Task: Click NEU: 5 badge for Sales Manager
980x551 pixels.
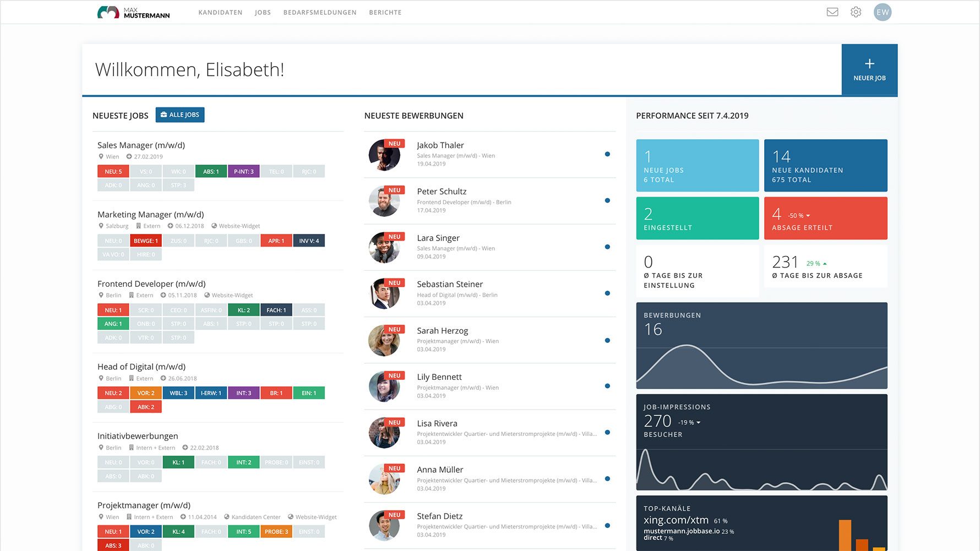Action: 113,171
